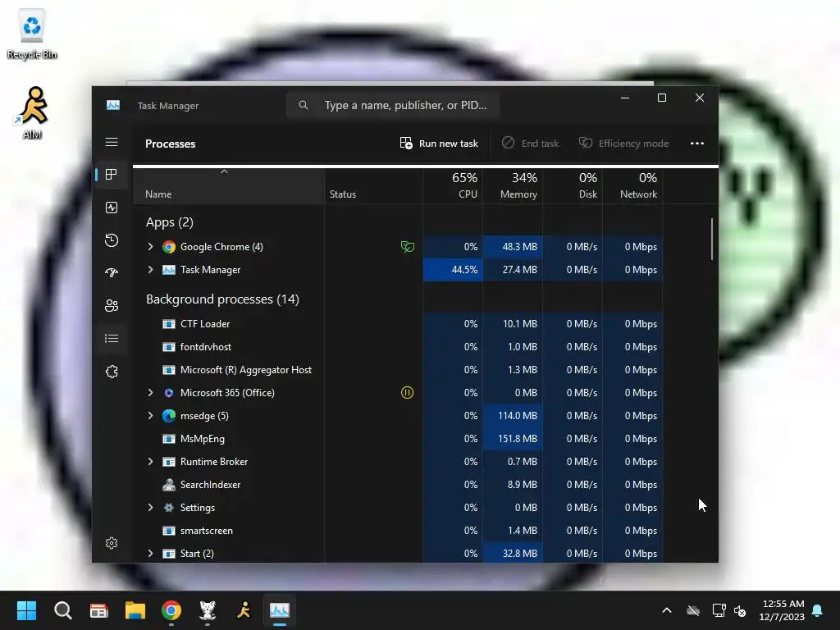Open taskbar Search
The image size is (840, 630).
(x=62, y=610)
